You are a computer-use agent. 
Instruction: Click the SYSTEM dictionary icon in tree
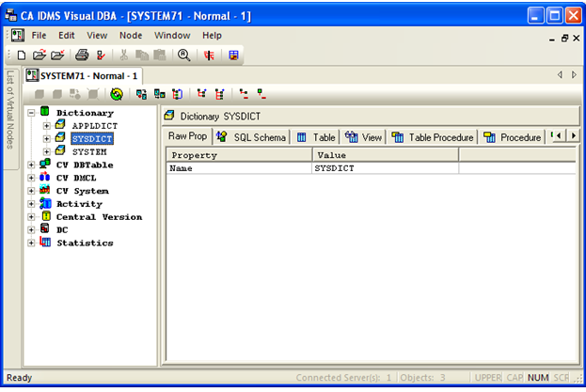pos(60,150)
